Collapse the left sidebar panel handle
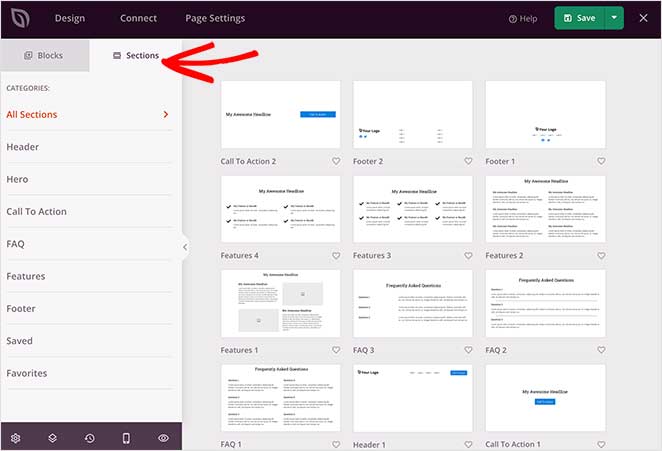The image size is (662, 451). [x=185, y=247]
